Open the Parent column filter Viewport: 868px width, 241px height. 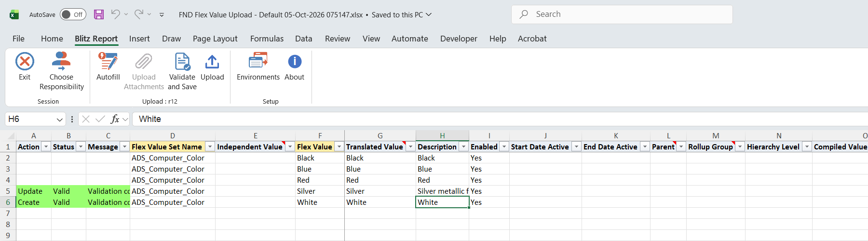tap(681, 147)
